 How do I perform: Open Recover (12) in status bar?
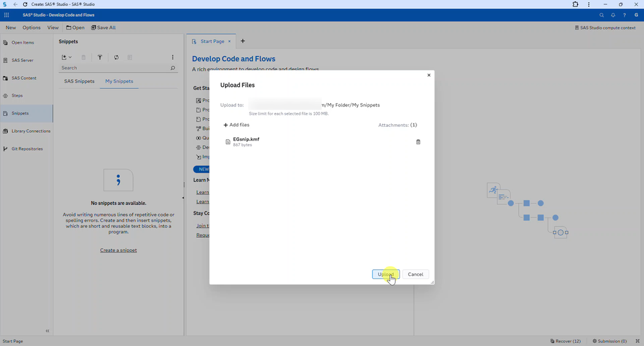coord(565,341)
